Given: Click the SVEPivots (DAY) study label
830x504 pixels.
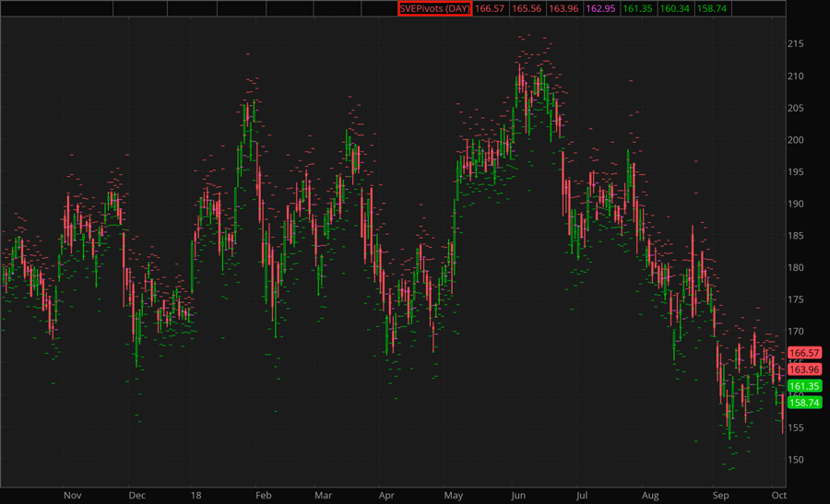Looking at the screenshot, I should tap(434, 8).
